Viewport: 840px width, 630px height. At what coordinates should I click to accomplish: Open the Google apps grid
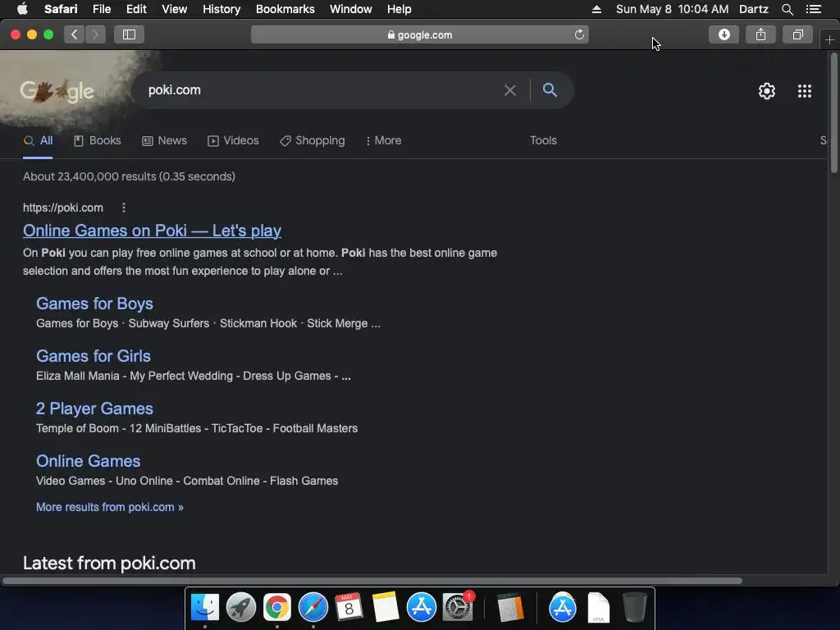(x=804, y=91)
